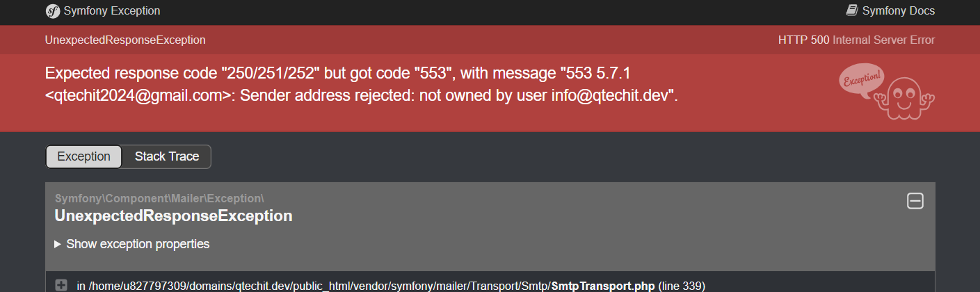Click the Symfony logo icon
980x292 pixels.
(x=52, y=10)
